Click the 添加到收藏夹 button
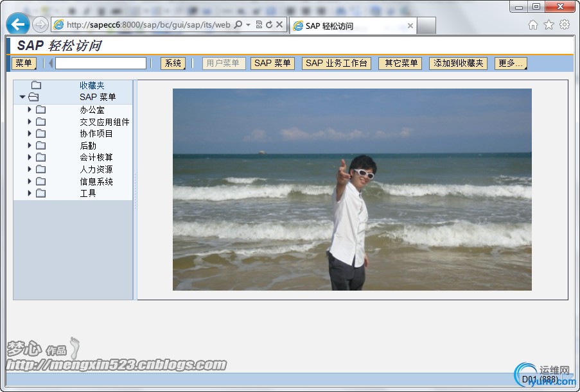The height and width of the screenshot is (392, 580). pyautogui.click(x=458, y=63)
